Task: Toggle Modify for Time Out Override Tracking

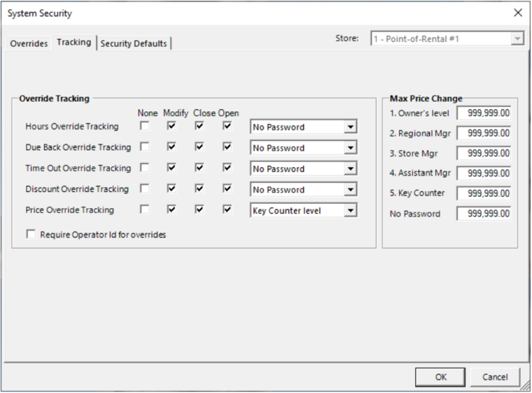Action: tap(171, 168)
